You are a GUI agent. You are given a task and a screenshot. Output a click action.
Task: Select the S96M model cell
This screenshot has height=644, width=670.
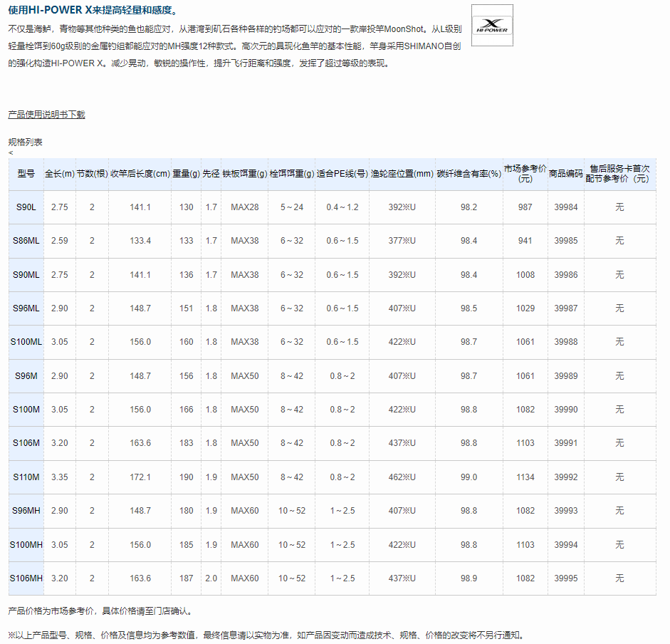(26, 376)
